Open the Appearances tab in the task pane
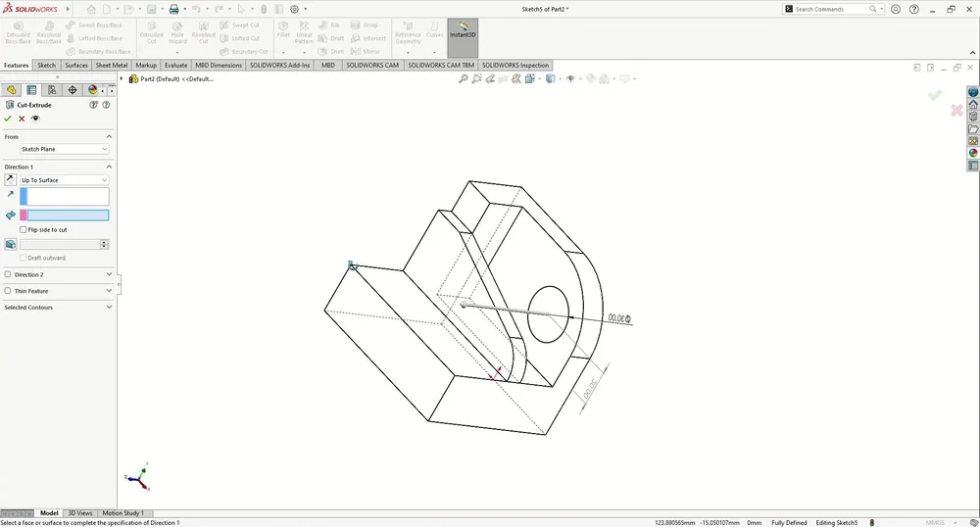 click(973, 153)
